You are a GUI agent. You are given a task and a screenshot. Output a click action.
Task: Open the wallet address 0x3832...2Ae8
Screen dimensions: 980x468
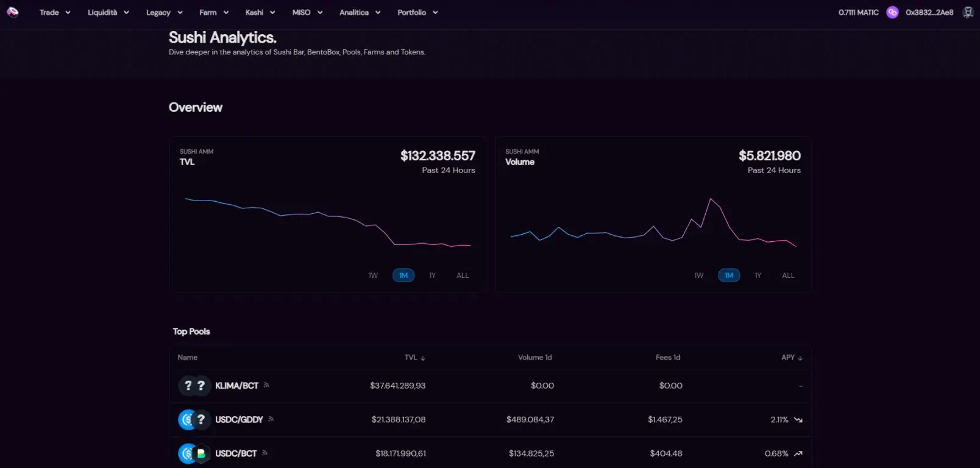(x=929, y=12)
